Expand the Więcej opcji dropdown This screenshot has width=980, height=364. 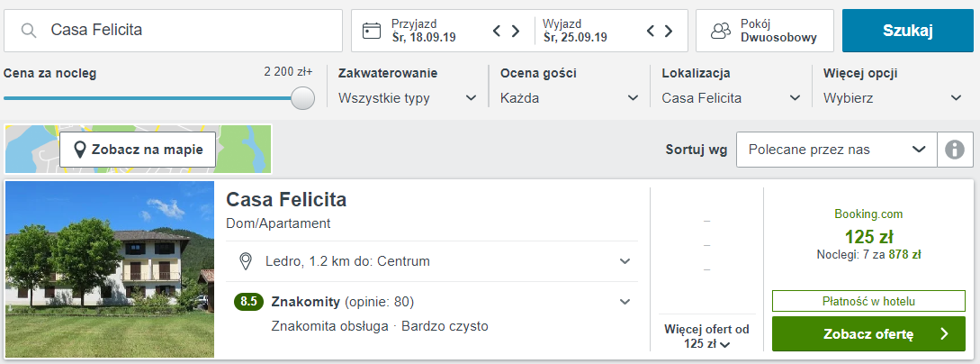(893, 98)
